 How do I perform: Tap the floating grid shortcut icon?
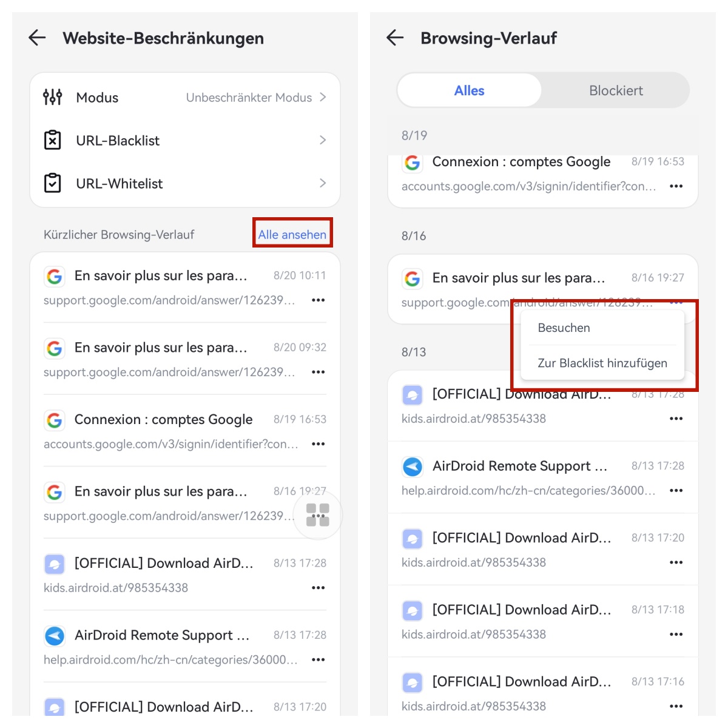pos(317,515)
